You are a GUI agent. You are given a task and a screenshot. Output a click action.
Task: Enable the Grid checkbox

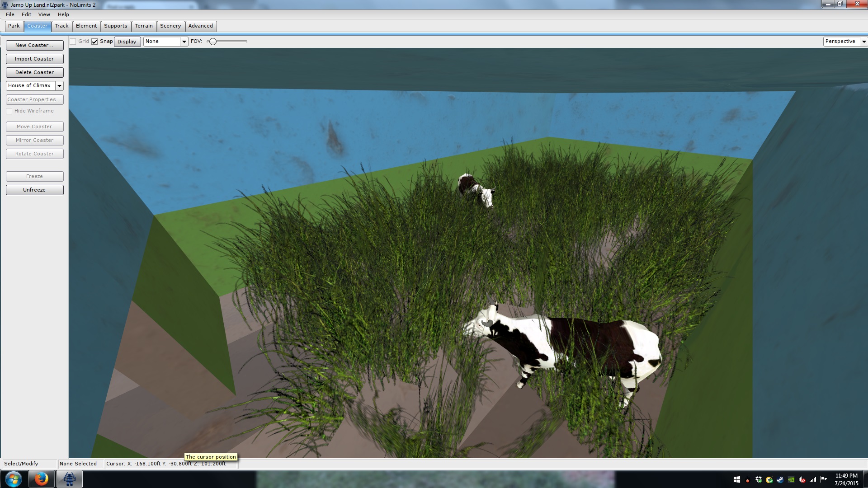[x=73, y=42]
